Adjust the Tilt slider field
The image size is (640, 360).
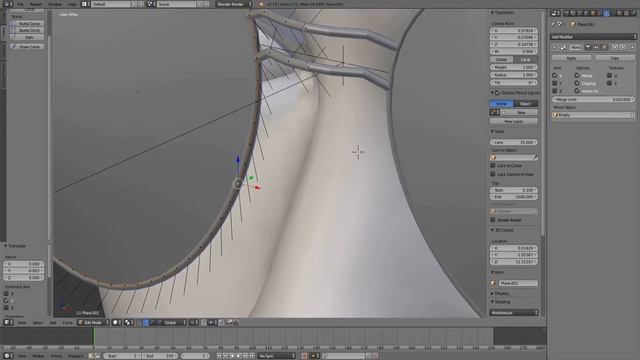(514, 82)
